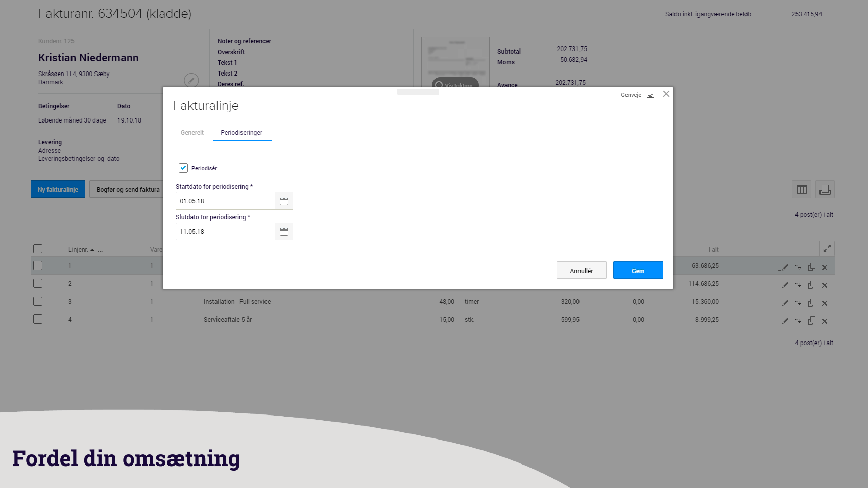Edit customer details with round pencil icon
Viewport: 868px width, 488px height.
pyautogui.click(x=191, y=80)
